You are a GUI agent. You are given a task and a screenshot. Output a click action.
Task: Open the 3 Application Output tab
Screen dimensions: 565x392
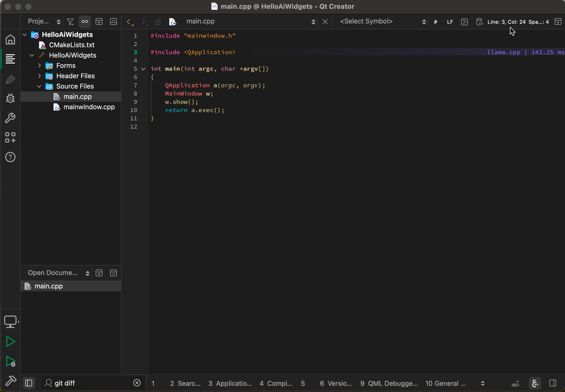[x=230, y=383]
